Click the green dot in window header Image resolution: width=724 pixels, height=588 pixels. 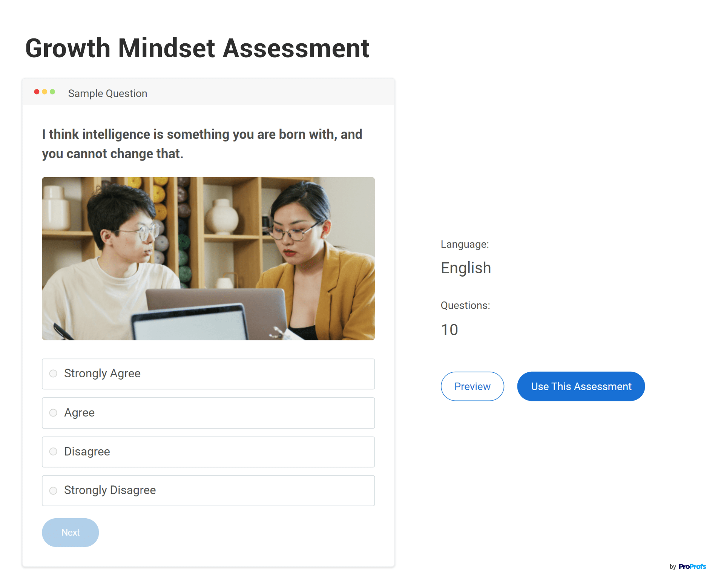point(52,92)
